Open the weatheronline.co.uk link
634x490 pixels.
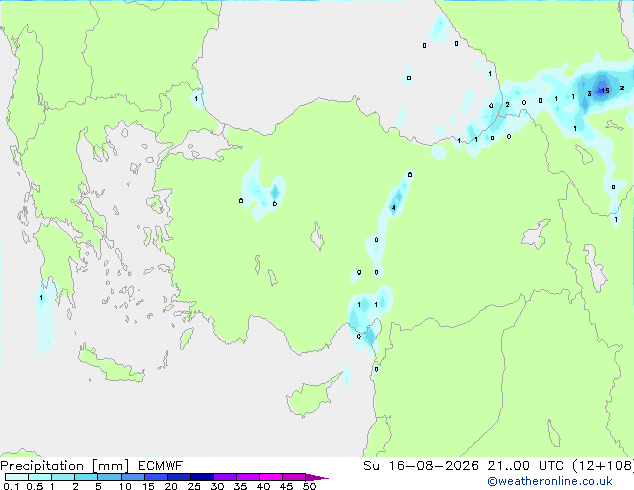point(550,481)
